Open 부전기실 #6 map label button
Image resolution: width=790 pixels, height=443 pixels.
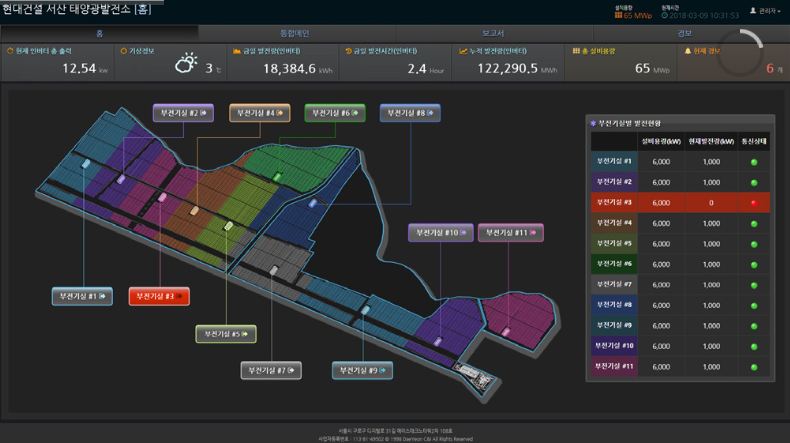point(335,113)
